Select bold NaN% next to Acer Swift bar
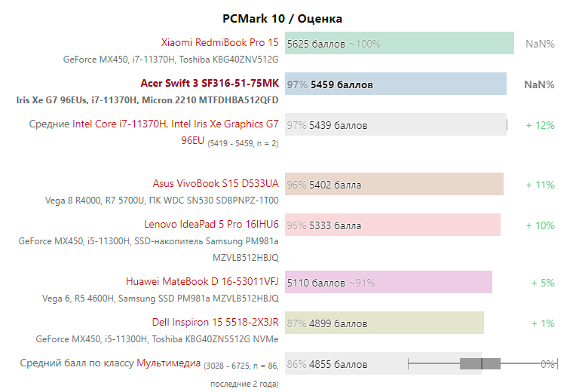This screenshot has width=576, height=392. point(539,85)
